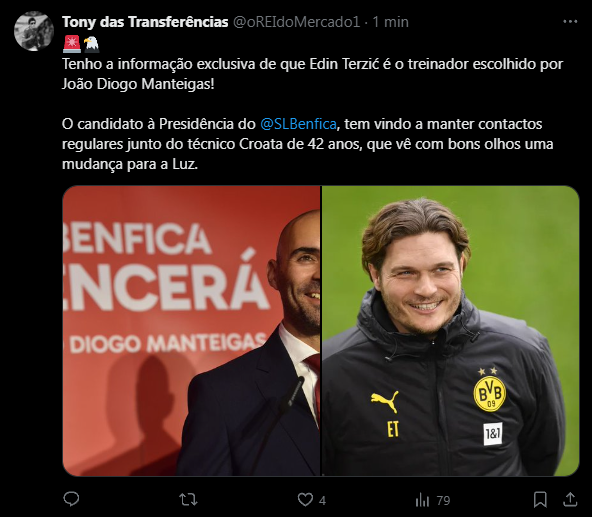Open Tony das Transferências profile name
592x517 pixels.
(x=145, y=22)
